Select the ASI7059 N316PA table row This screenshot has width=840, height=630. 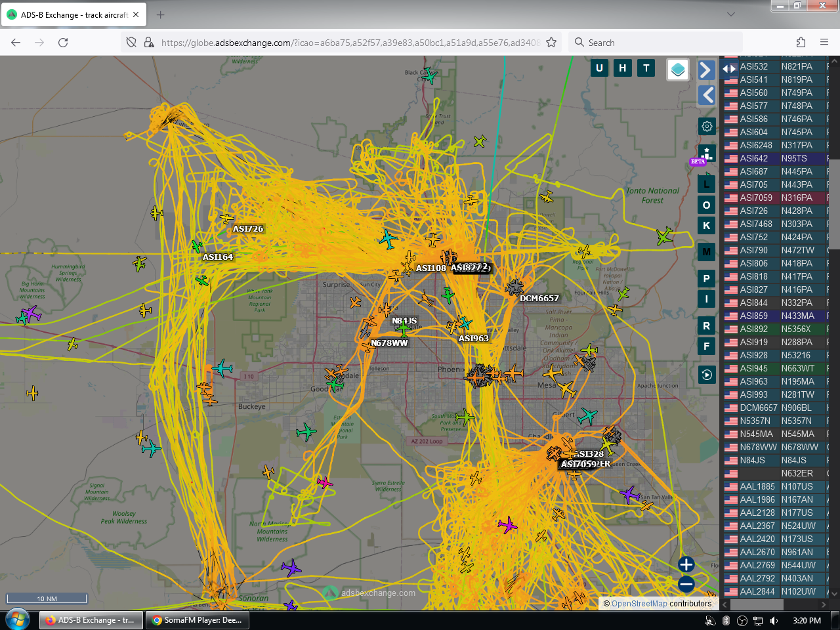click(x=776, y=198)
